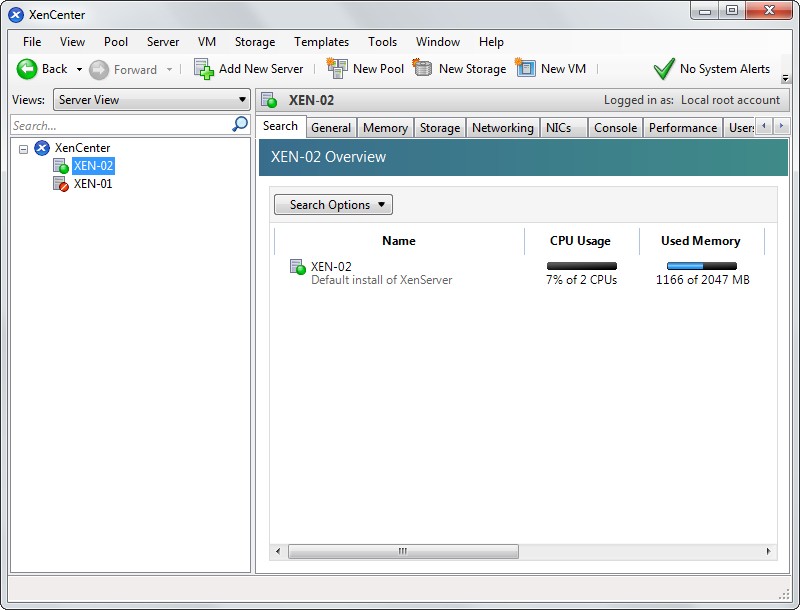Click the New VM icon
Image resolution: width=800 pixels, height=610 pixels.
pos(526,67)
